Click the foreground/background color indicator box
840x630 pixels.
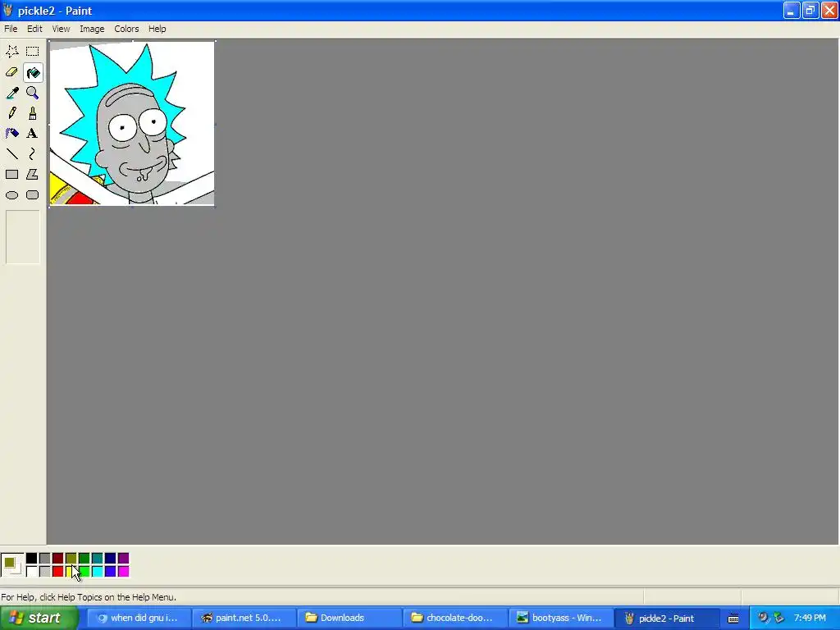(12, 565)
